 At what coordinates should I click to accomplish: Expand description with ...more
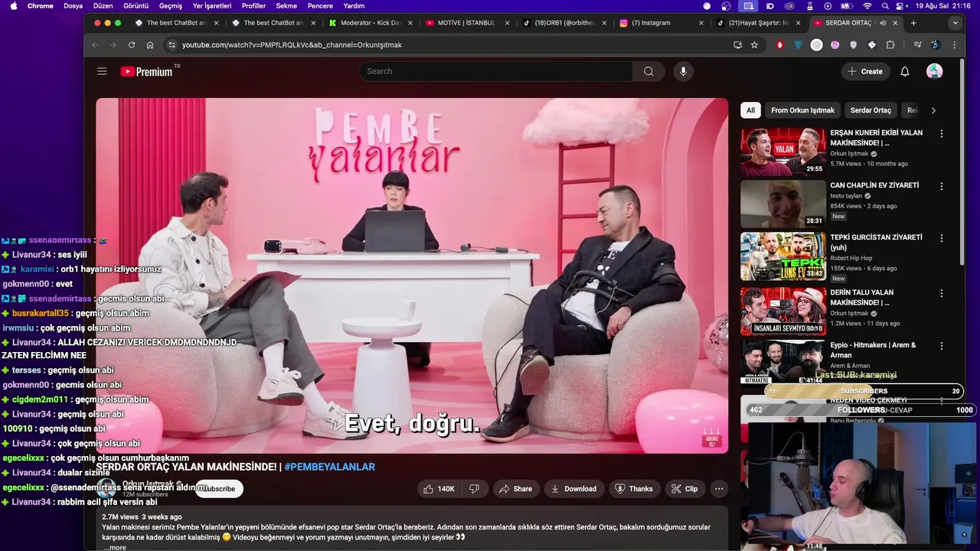115,547
